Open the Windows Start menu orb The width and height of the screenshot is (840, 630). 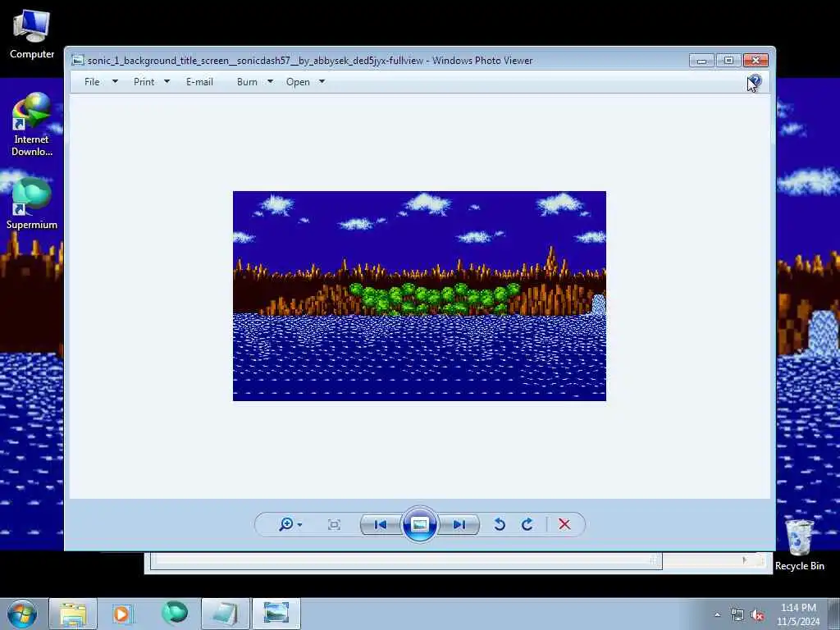point(22,614)
